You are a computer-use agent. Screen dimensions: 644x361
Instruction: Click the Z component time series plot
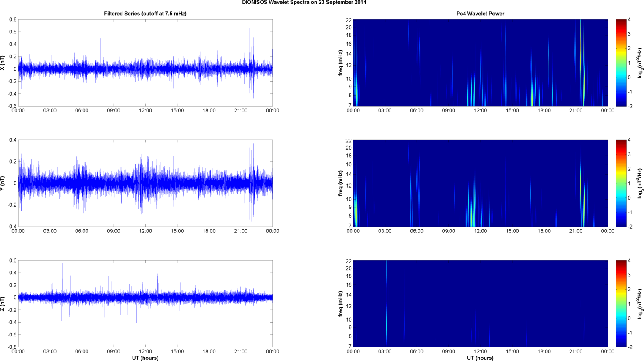tap(145, 304)
